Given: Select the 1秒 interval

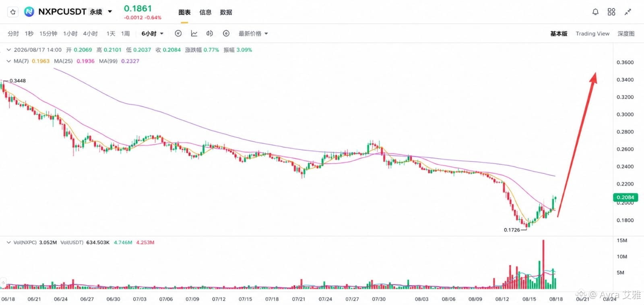Looking at the screenshot, I should [x=29, y=33].
